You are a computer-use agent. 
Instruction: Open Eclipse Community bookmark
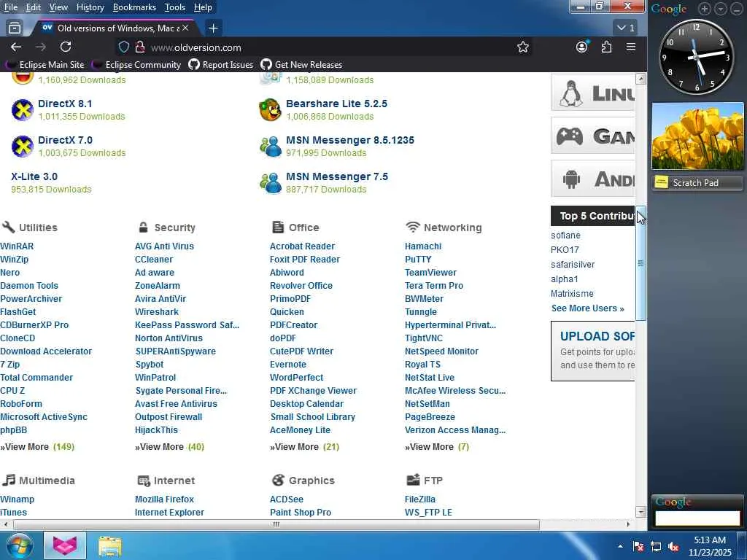pos(136,65)
